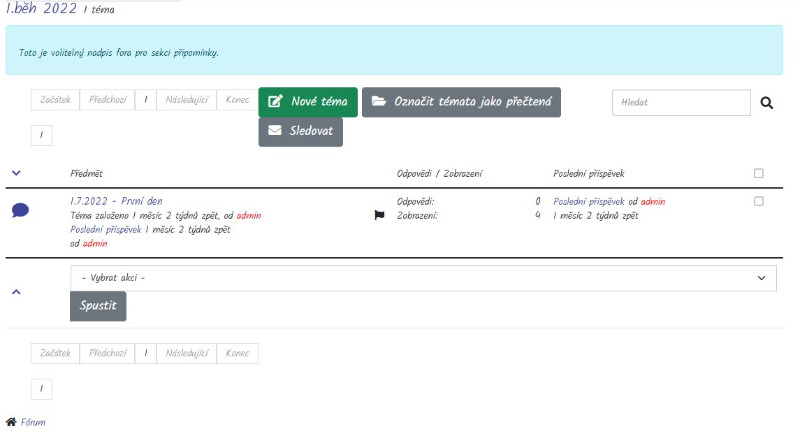Screen dimensions: 800x433
Task: Toggle the select-all checkbox in header
Action: coord(758,173)
